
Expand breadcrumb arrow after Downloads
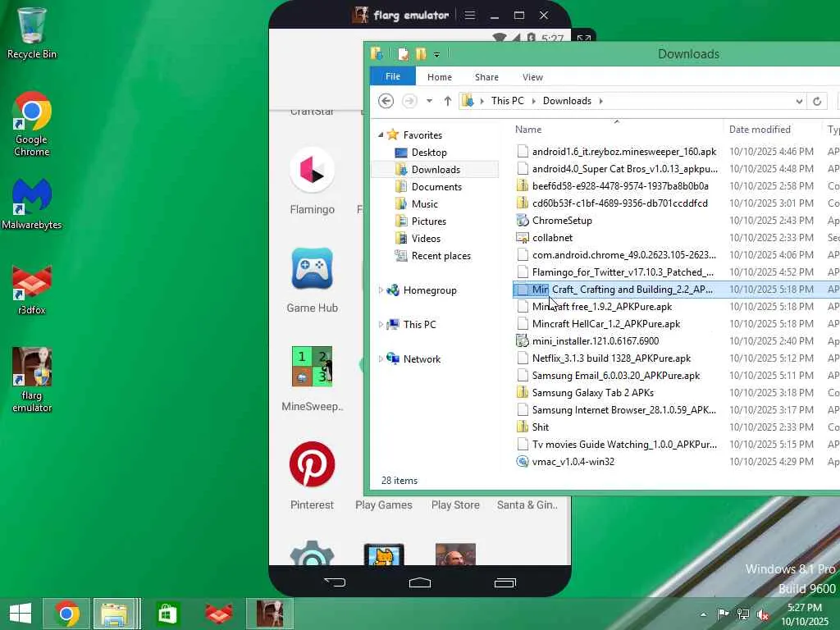click(600, 101)
